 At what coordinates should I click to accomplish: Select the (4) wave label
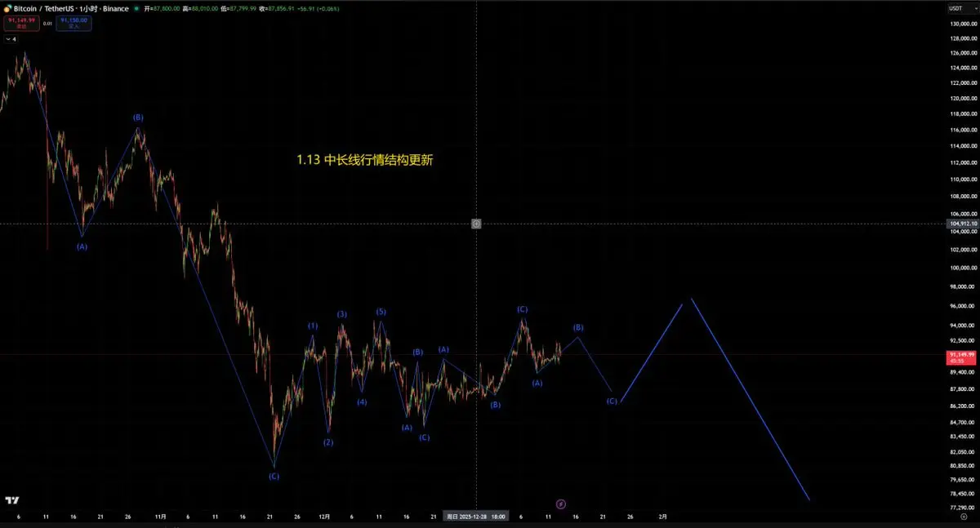tap(362, 402)
